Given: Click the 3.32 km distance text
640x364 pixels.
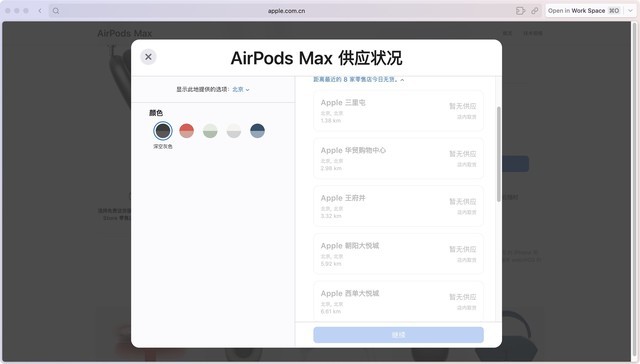Looking at the screenshot, I should tap(331, 216).
